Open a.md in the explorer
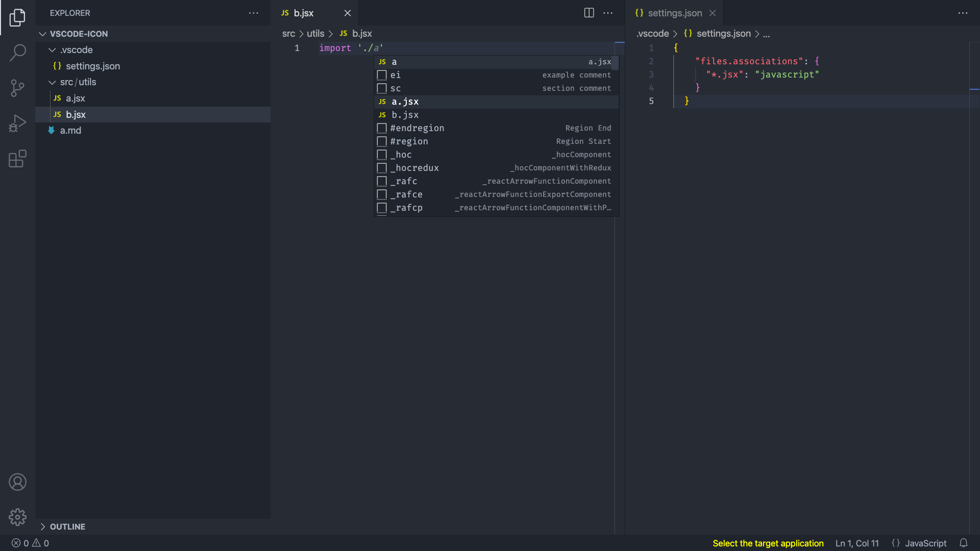This screenshot has width=980, height=551. (x=70, y=131)
